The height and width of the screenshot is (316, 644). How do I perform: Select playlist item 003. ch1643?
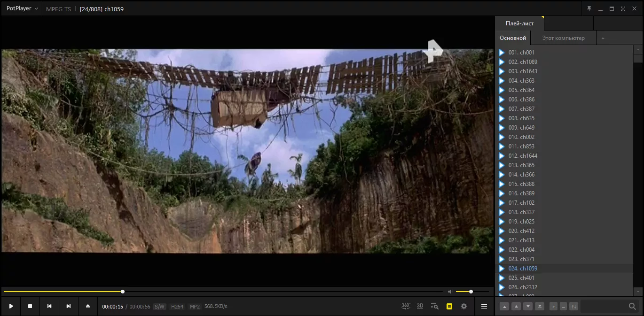coord(565,71)
